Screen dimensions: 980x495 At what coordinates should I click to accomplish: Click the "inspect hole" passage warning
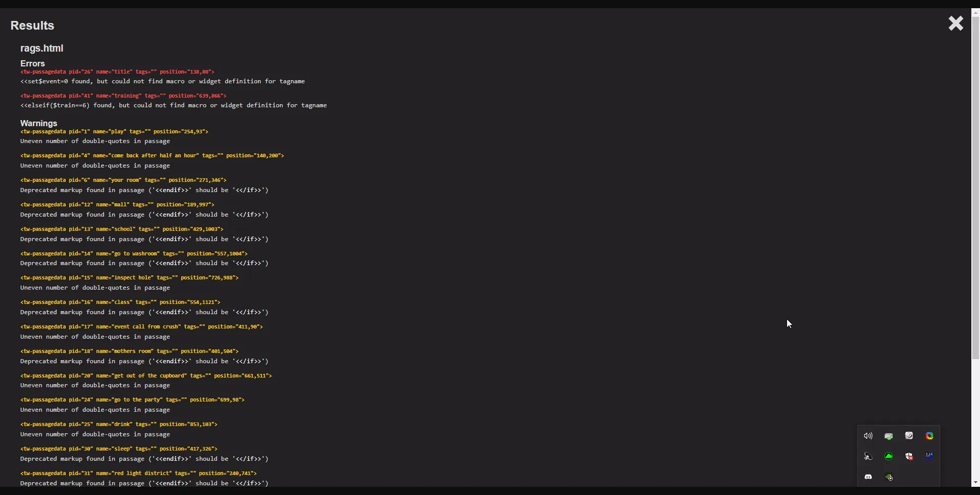click(x=130, y=278)
